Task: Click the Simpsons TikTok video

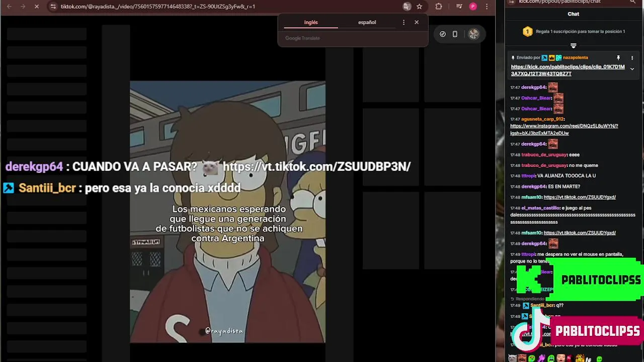Action: 227,212
